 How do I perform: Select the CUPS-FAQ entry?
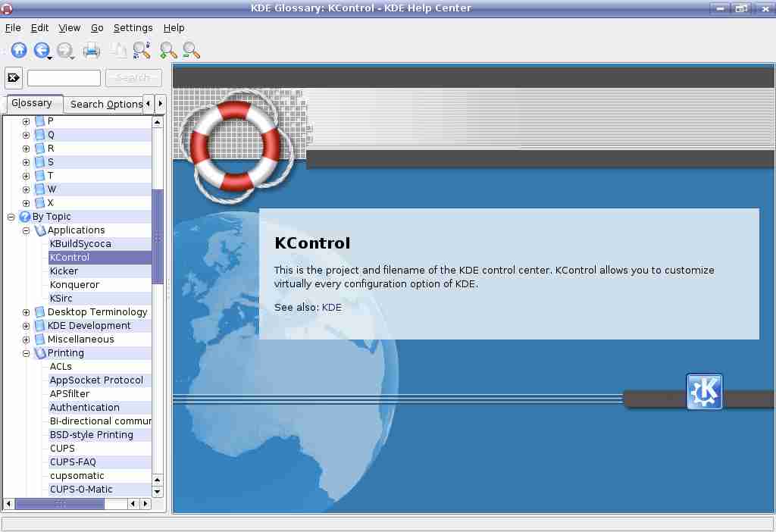pos(73,462)
